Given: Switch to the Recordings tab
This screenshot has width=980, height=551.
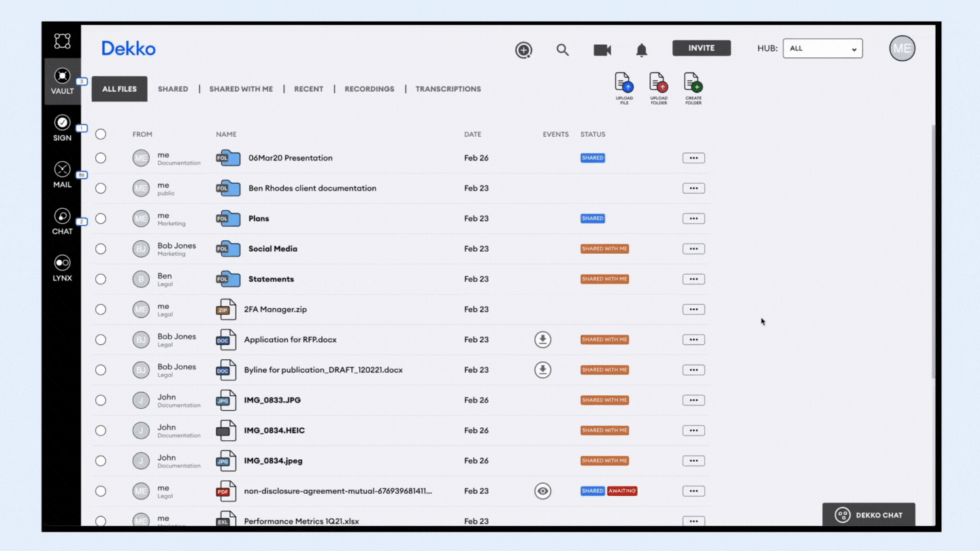Looking at the screenshot, I should pyautogui.click(x=370, y=89).
